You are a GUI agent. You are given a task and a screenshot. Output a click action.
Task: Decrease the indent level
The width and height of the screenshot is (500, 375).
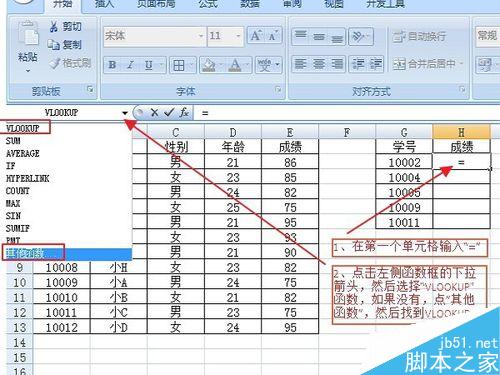click(358, 64)
